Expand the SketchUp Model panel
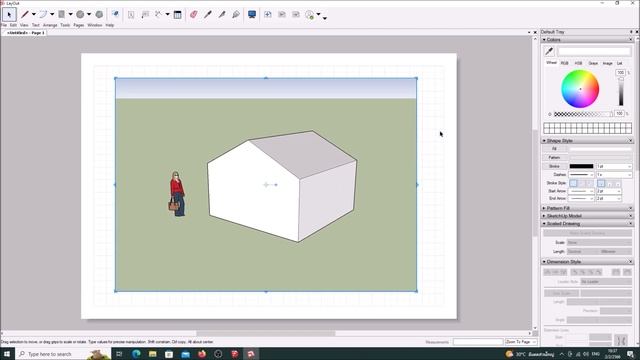 [544, 216]
